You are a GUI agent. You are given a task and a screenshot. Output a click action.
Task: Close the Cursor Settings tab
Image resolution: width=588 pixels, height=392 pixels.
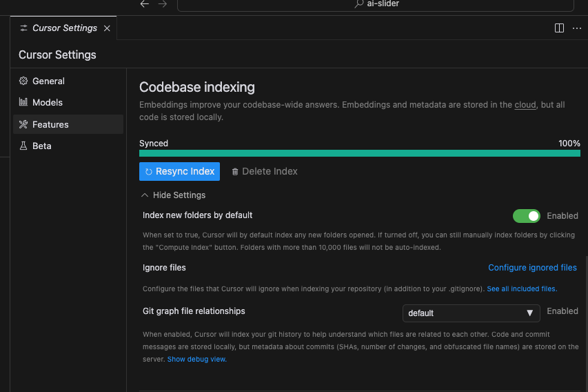click(107, 28)
